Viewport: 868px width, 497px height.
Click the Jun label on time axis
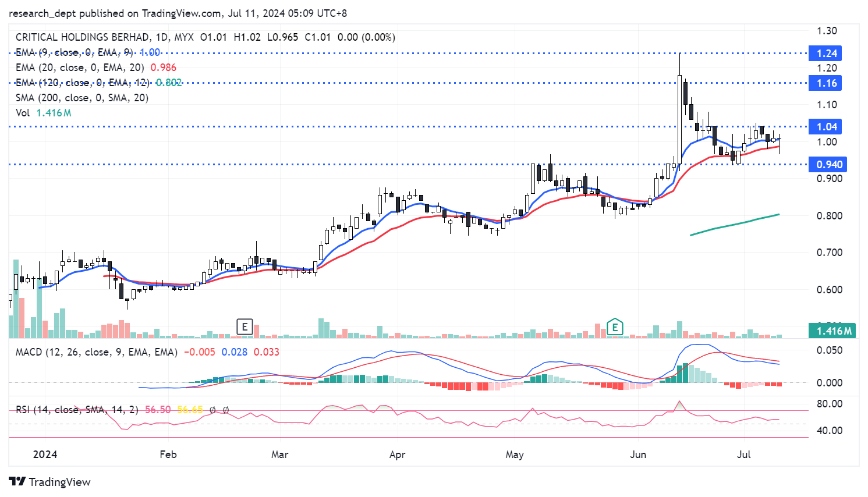638,455
